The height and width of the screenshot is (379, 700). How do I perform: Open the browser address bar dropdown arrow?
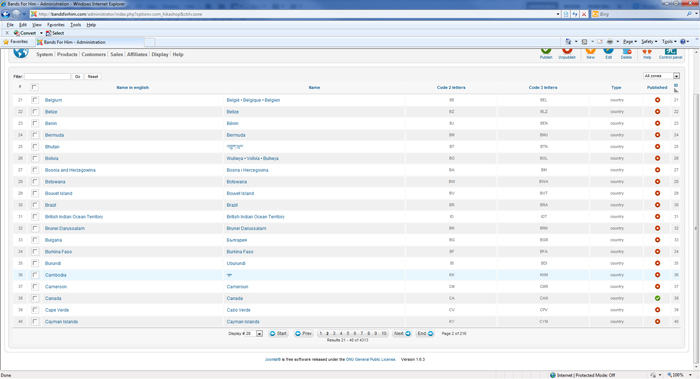coord(558,14)
